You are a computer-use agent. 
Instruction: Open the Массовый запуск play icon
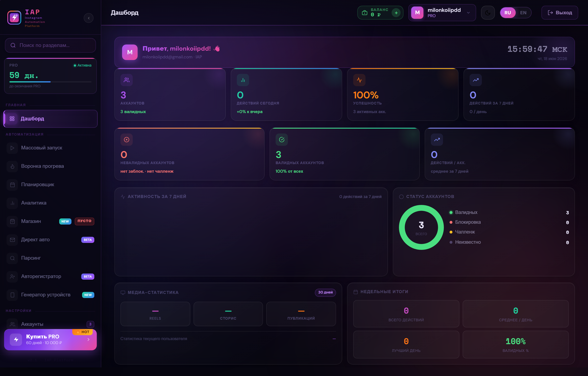[12, 148]
